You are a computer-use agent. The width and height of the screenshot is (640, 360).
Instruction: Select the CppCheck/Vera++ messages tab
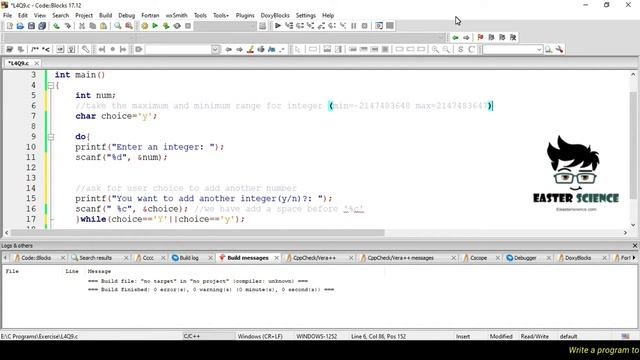400,258
